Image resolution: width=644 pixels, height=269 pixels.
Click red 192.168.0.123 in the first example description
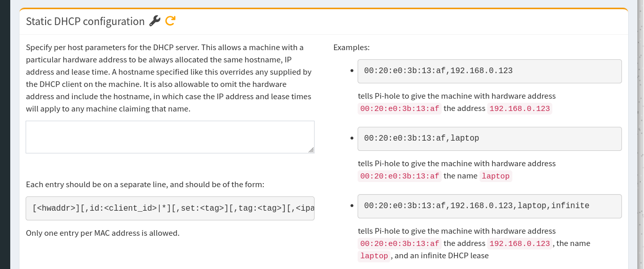coord(520,109)
